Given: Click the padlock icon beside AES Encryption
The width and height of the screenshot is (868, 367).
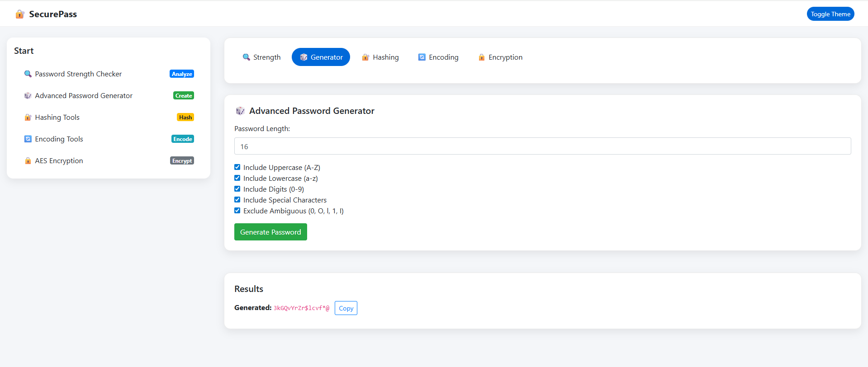Looking at the screenshot, I should (x=28, y=160).
